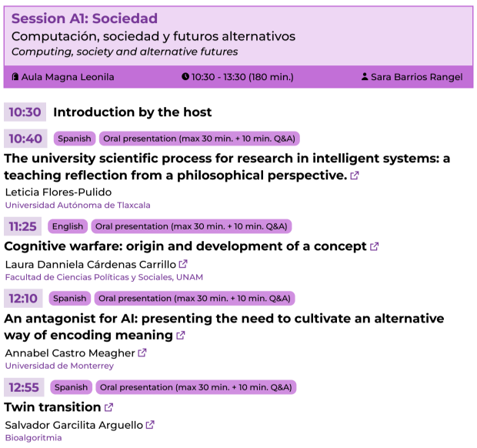Click Universidad Autónoma de Tlaxcala affiliation
477x448 pixels.
[x=78, y=206]
